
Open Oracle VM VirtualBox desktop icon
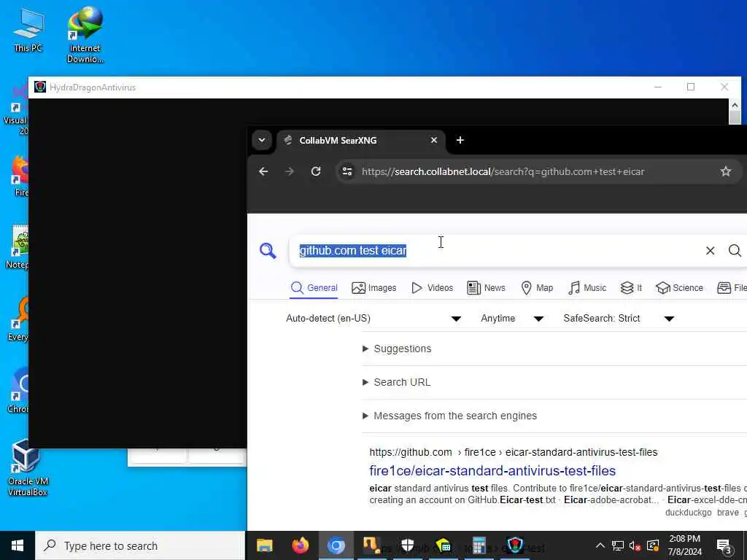pos(27,468)
